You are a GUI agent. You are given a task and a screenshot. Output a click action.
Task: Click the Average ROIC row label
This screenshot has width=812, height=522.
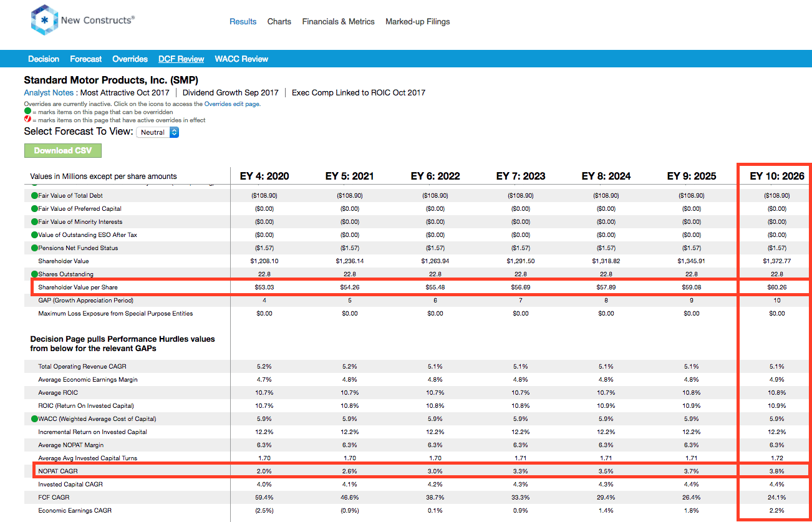coord(58,393)
